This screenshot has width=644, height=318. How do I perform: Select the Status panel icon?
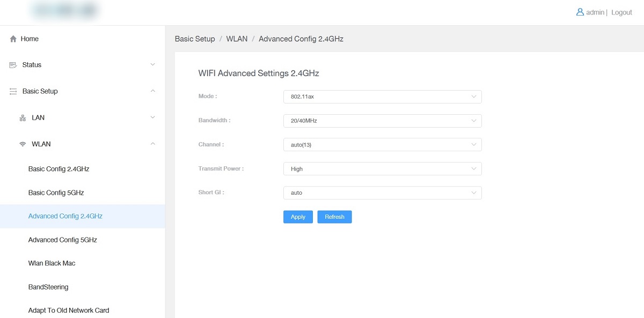[13, 65]
